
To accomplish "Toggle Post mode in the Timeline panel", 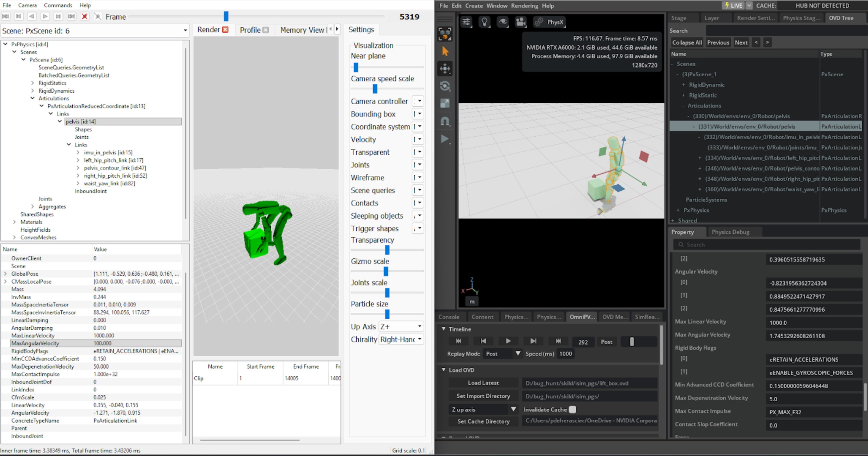I will click(607, 342).
